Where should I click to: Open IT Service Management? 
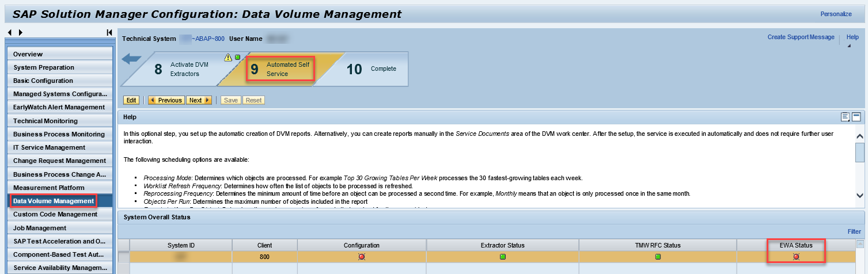pyautogui.click(x=59, y=147)
